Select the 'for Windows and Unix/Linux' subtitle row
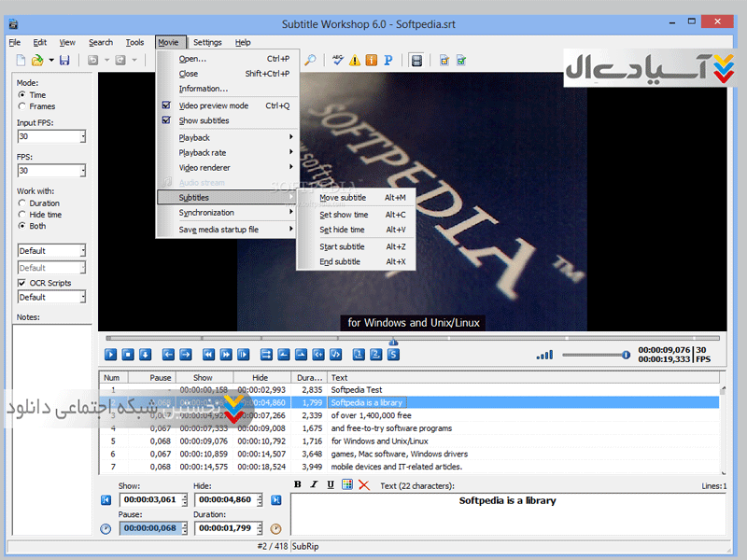 click(379, 441)
